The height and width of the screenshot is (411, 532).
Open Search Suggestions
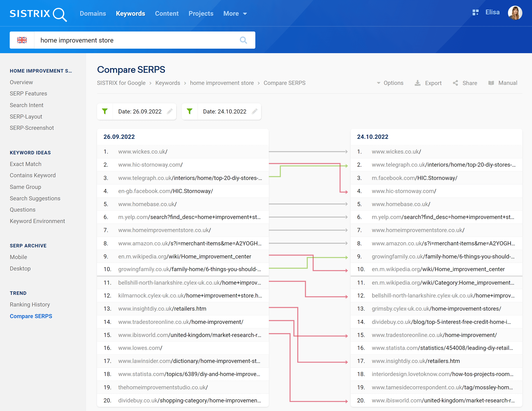(35, 198)
